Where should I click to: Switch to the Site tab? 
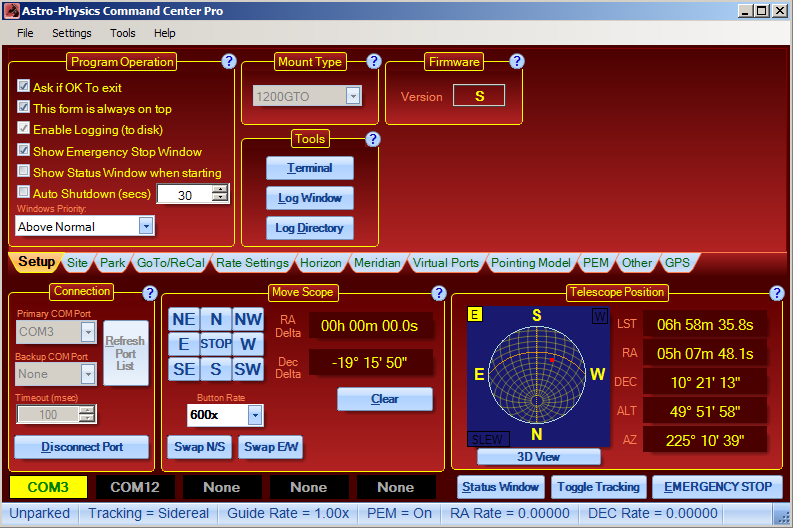click(77, 263)
